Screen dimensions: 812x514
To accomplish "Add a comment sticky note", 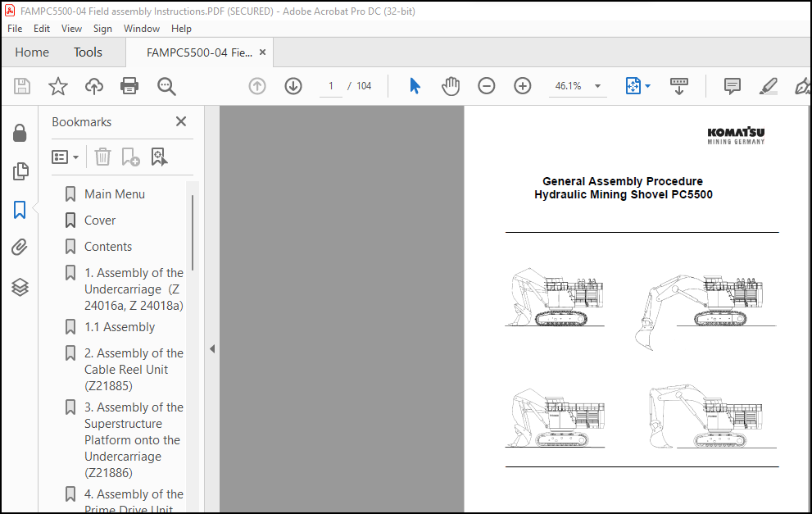I will click(x=733, y=86).
